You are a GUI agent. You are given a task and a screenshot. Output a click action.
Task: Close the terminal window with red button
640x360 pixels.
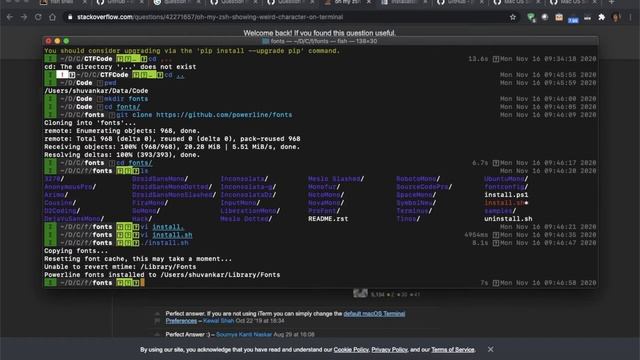pos(49,41)
